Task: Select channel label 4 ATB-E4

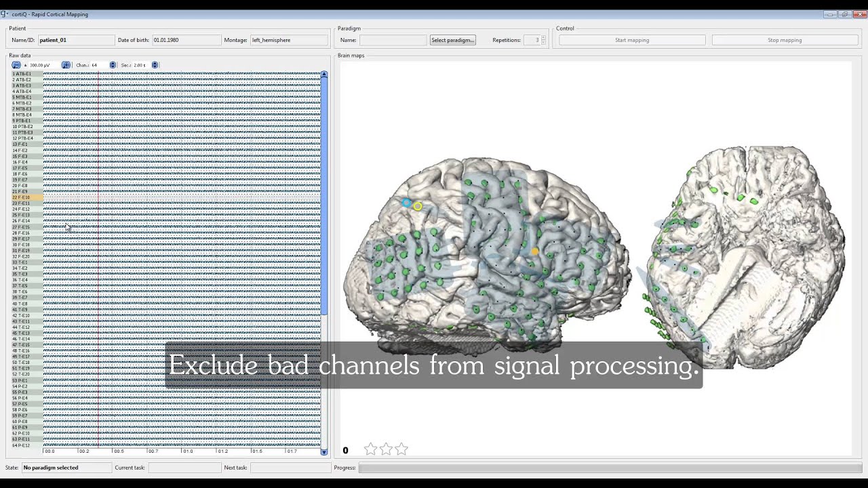Action: point(27,91)
